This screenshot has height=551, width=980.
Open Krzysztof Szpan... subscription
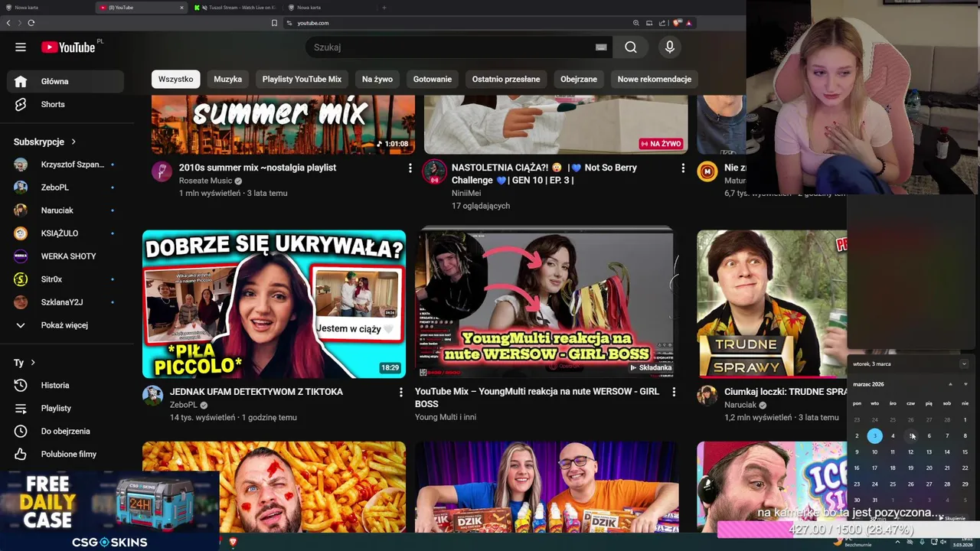pyautogui.click(x=66, y=165)
